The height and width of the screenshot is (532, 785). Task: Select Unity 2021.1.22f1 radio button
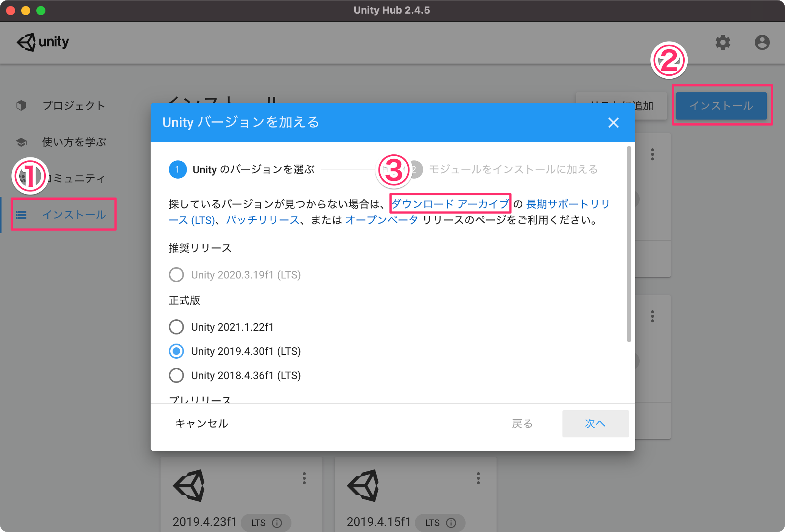point(176,327)
